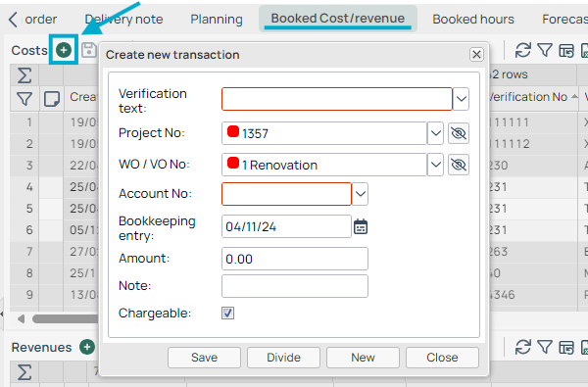Refresh the Costs grid
Image resolution: width=588 pixels, height=387 pixels.
click(x=522, y=50)
